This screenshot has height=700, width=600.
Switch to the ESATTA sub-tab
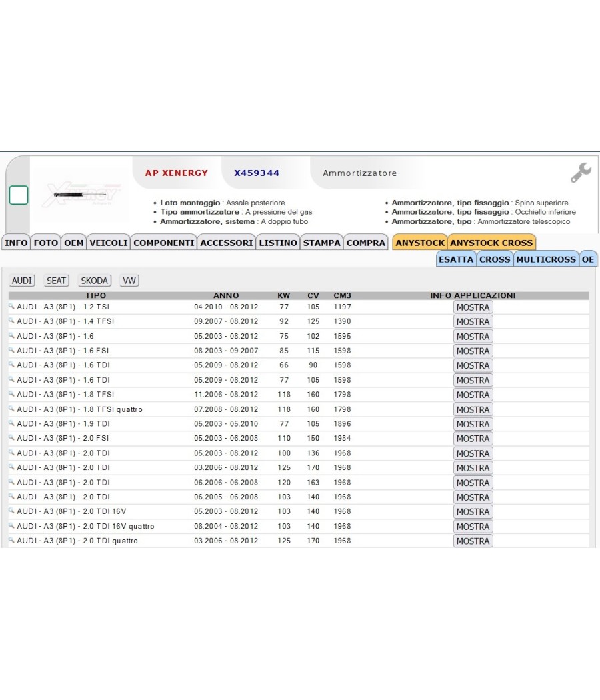click(456, 259)
